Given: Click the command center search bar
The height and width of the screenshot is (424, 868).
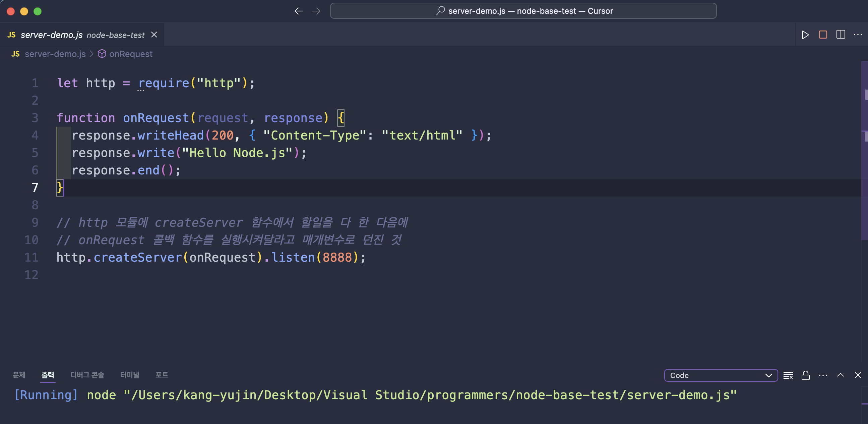Looking at the screenshot, I should [x=523, y=11].
